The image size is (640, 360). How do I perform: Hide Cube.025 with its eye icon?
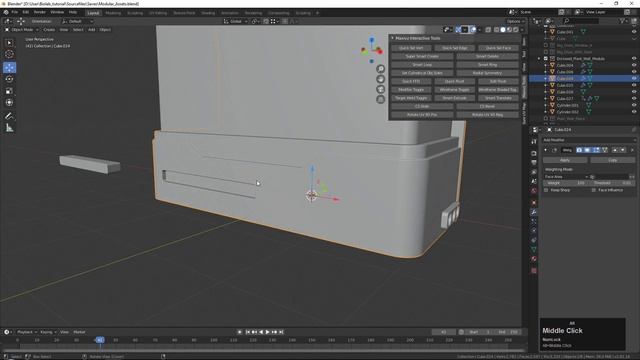pos(634,85)
